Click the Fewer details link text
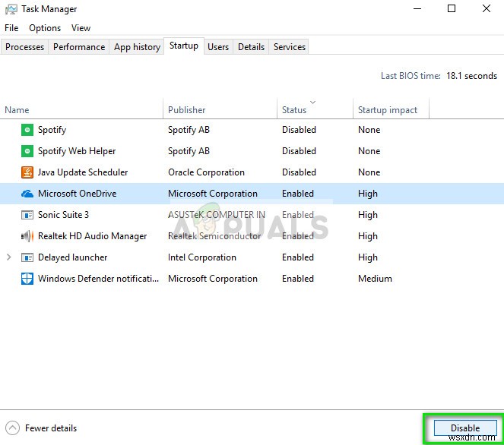This screenshot has height=445, width=504. [51, 428]
